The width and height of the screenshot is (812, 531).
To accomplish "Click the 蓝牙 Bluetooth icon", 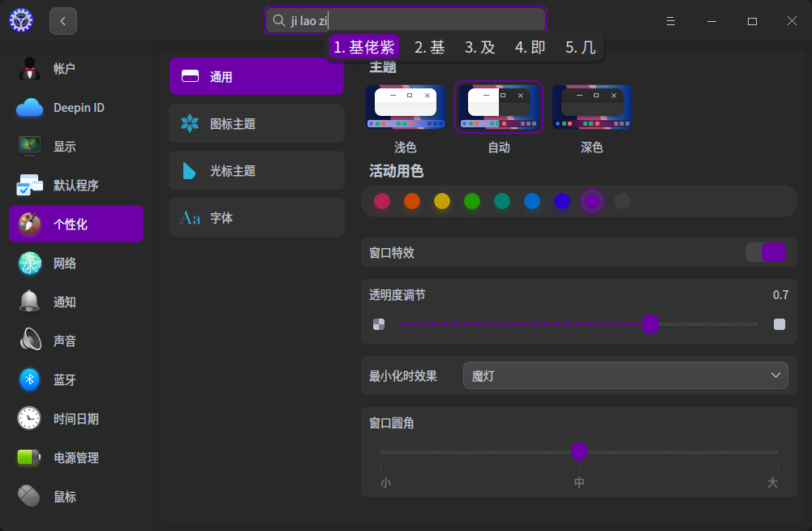I will click(29, 379).
